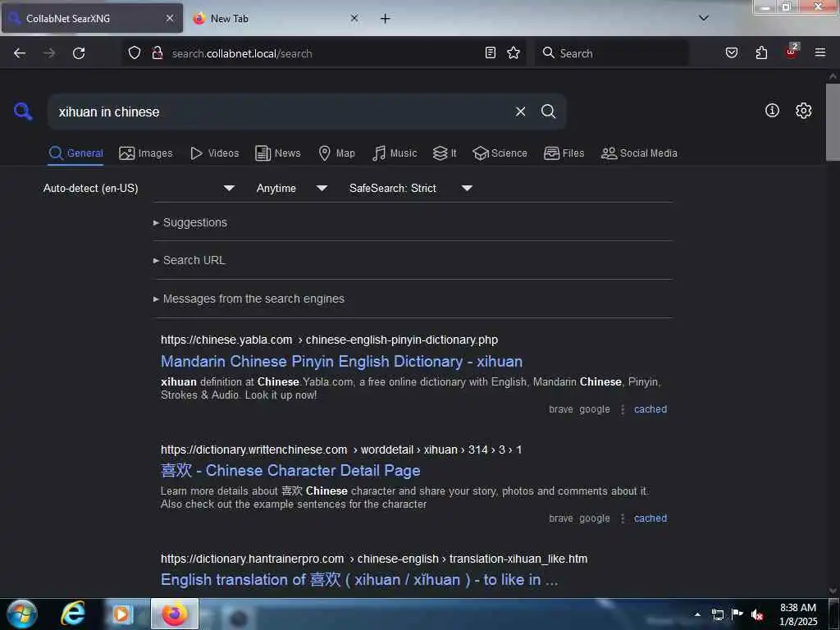840x630 pixels.
Task: Open a new tab with plus
Action: pyautogui.click(x=385, y=19)
